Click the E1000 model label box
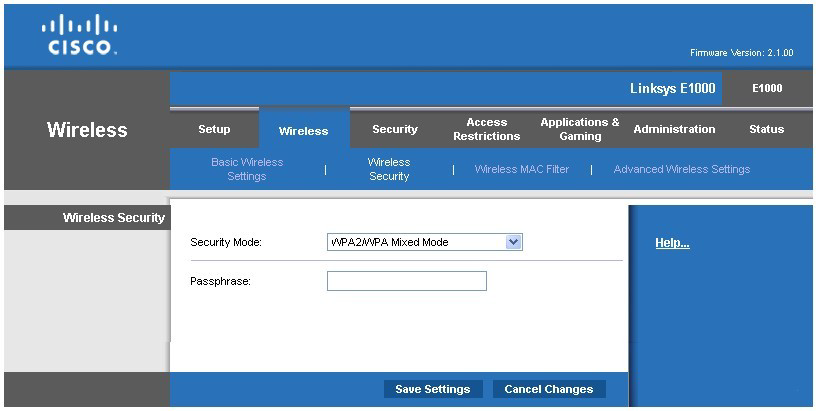The height and width of the screenshot is (411, 818). pos(767,88)
